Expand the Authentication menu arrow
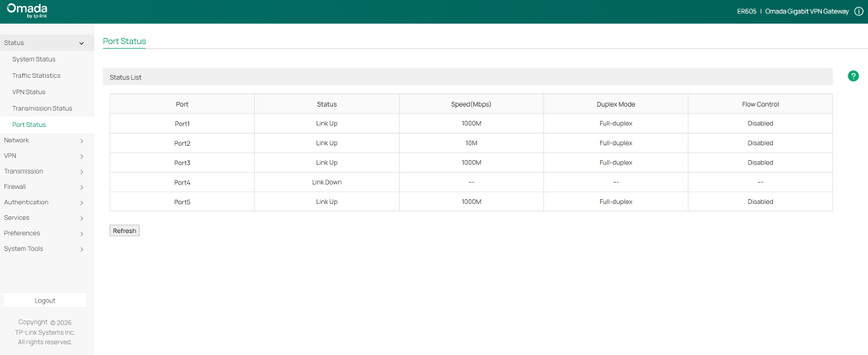The width and height of the screenshot is (868, 355). pos(82,203)
